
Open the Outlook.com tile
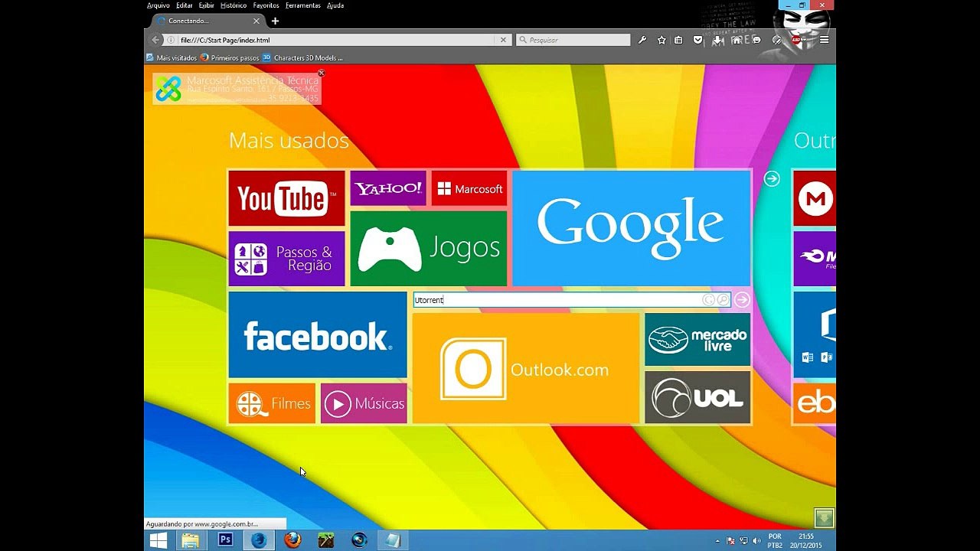pyautogui.click(x=526, y=368)
